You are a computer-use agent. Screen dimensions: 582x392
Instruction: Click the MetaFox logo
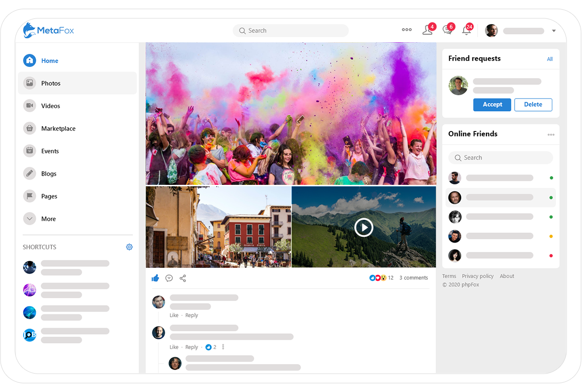(x=48, y=31)
